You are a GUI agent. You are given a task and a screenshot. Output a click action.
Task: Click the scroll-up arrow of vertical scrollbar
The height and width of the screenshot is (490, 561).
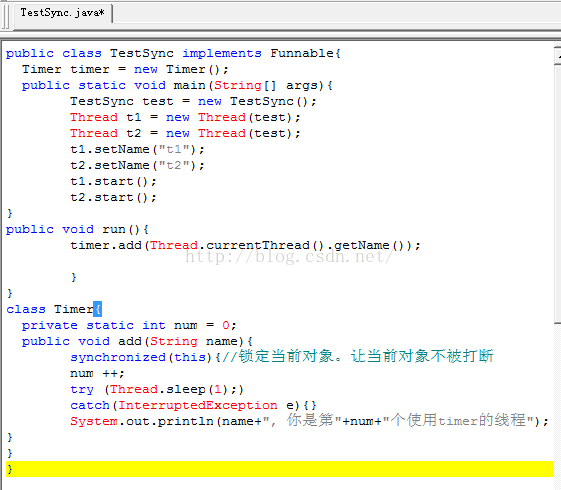pos(558,56)
